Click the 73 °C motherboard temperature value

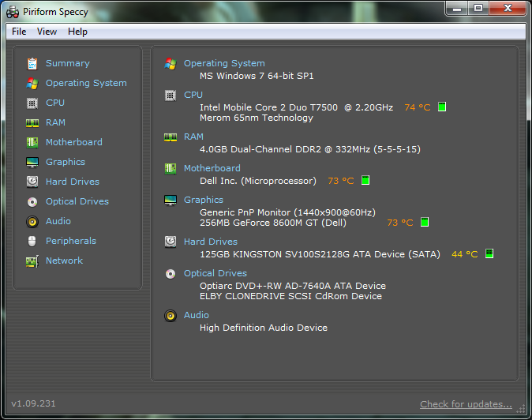pyautogui.click(x=341, y=181)
